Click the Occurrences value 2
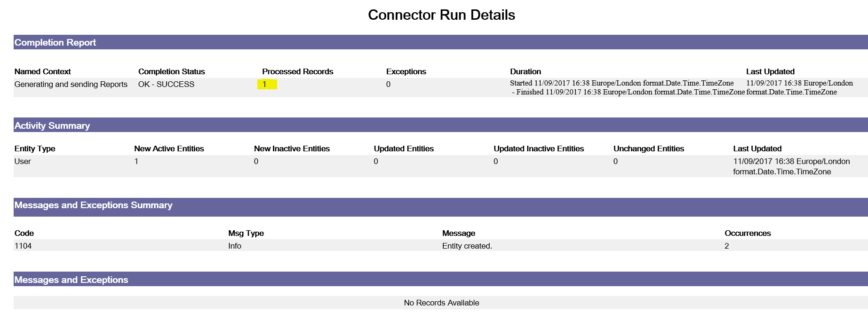The height and width of the screenshot is (328, 868). point(727,246)
